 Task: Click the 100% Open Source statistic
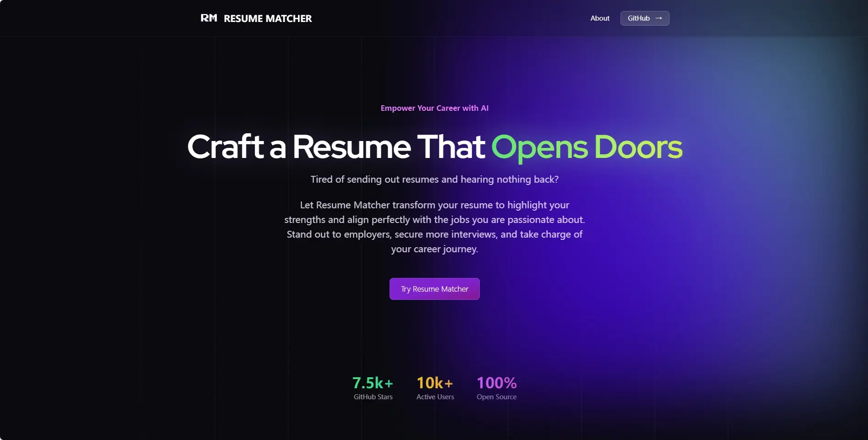coord(496,383)
